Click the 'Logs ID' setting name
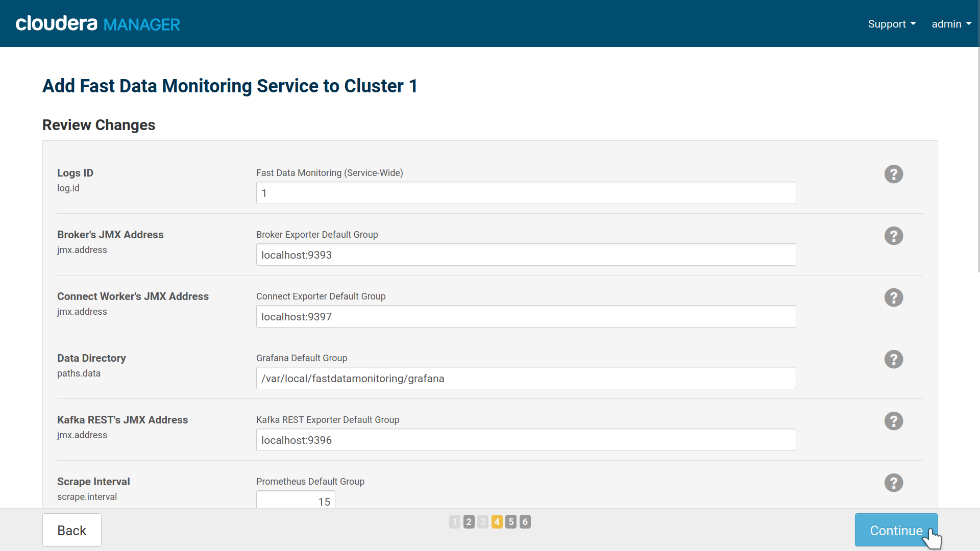 [75, 173]
